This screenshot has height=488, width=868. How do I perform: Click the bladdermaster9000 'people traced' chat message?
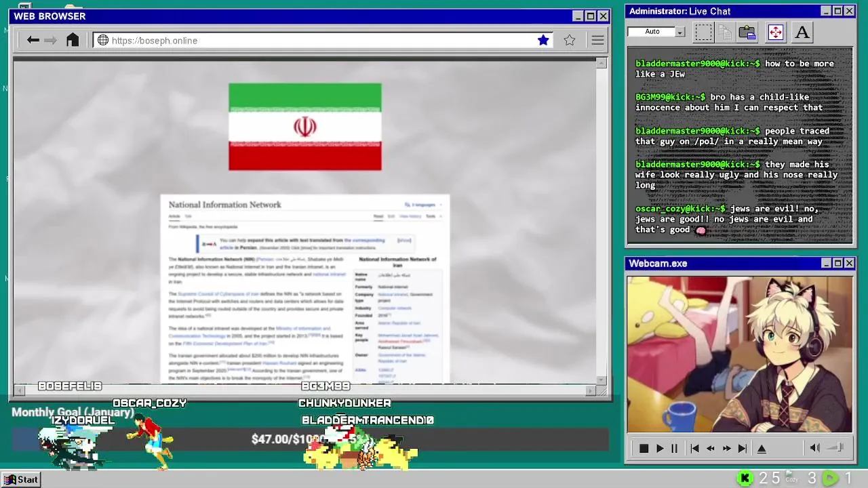pyautogui.click(x=732, y=136)
